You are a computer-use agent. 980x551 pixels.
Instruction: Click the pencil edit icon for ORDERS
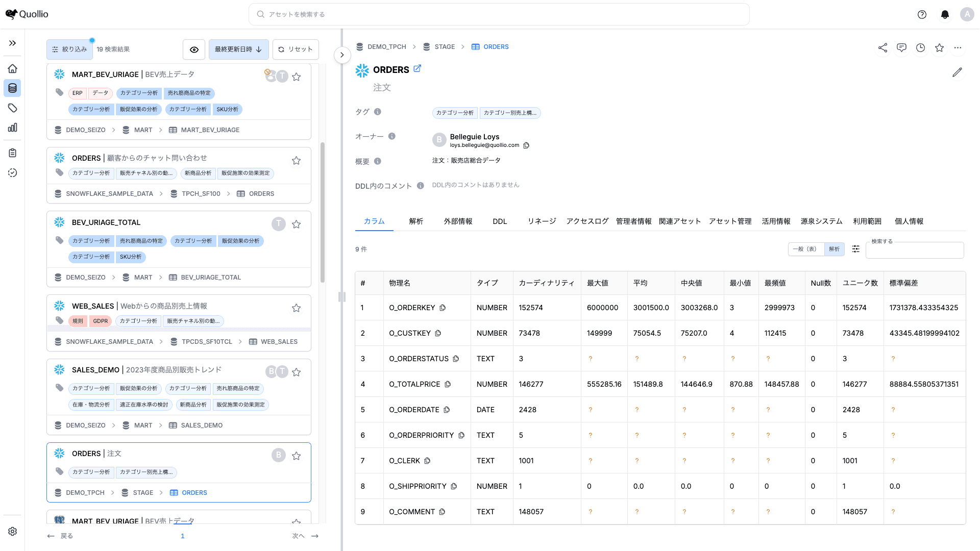[x=957, y=72]
